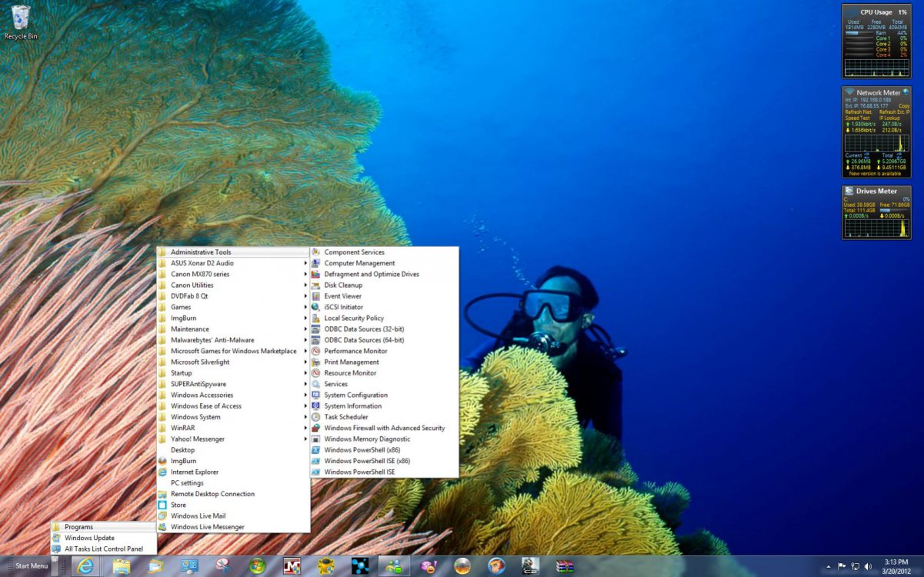
Task: Launch Computer Management
Action: point(384,263)
